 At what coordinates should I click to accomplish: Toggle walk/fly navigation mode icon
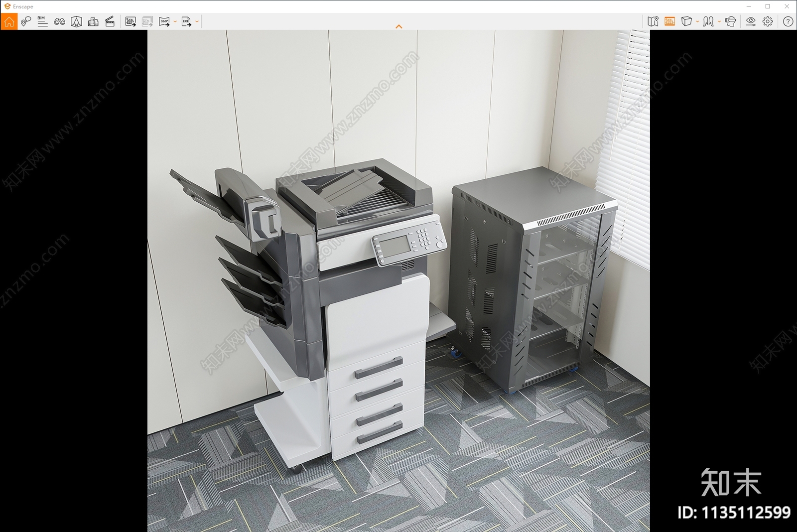[708, 21]
